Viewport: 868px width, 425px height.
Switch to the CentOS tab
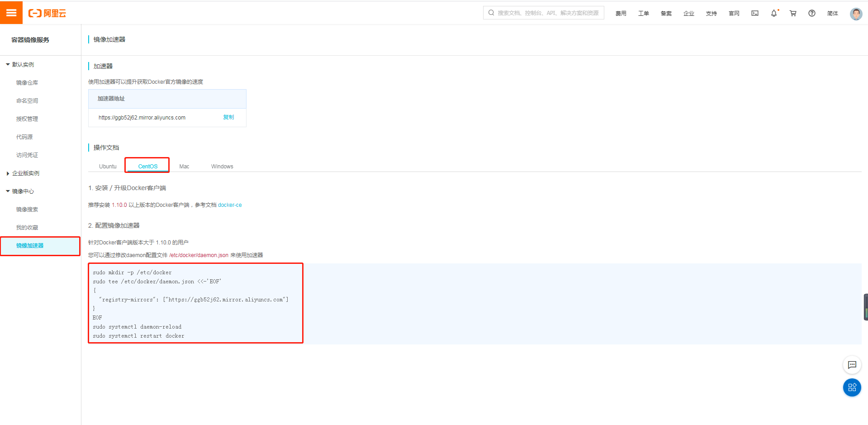coord(148,167)
